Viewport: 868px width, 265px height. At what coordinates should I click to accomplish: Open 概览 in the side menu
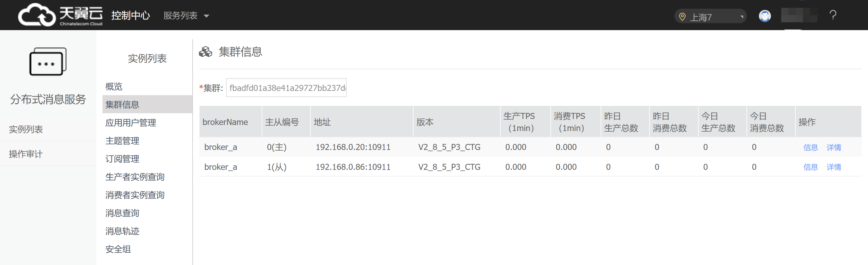pyautogui.click(x=114, y=86)
